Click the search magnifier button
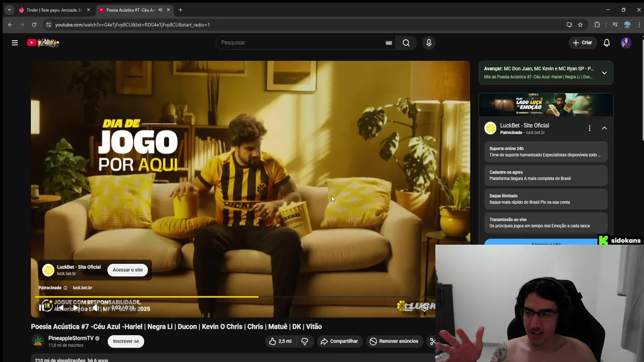 406,43
